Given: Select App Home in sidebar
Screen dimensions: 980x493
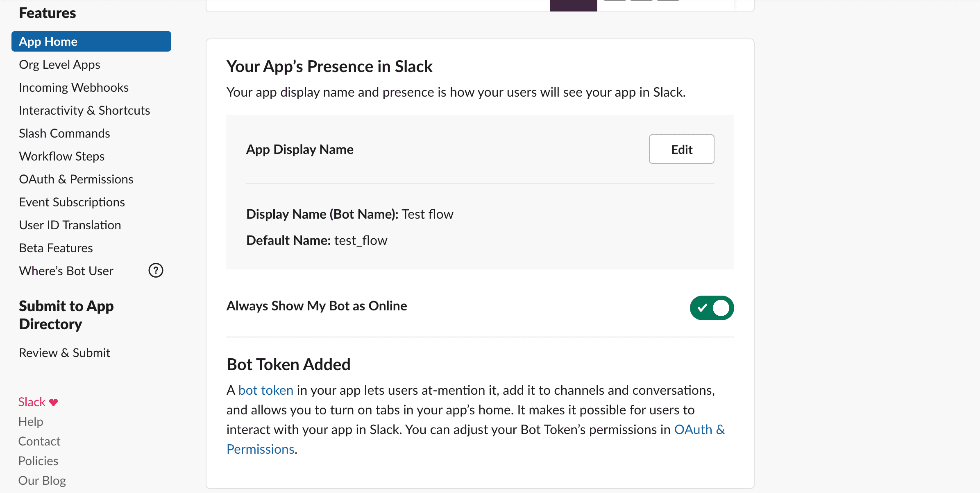Looking at the screenshot, I should tap(91, 41).
